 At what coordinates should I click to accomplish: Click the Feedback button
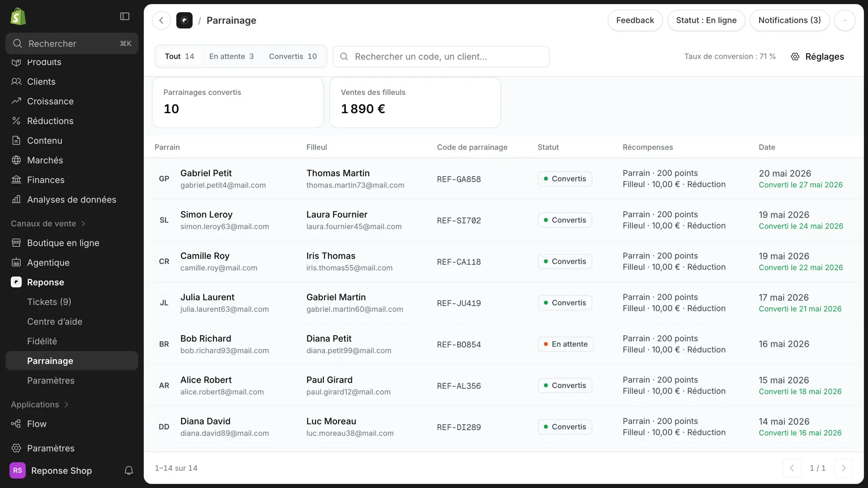coord(635,20)
